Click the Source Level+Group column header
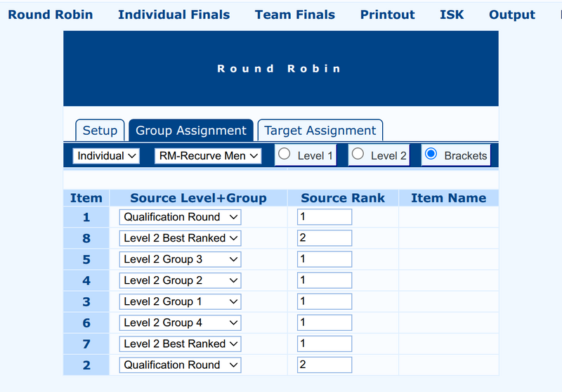Screen dimensions: 562x392 [198, 198]
